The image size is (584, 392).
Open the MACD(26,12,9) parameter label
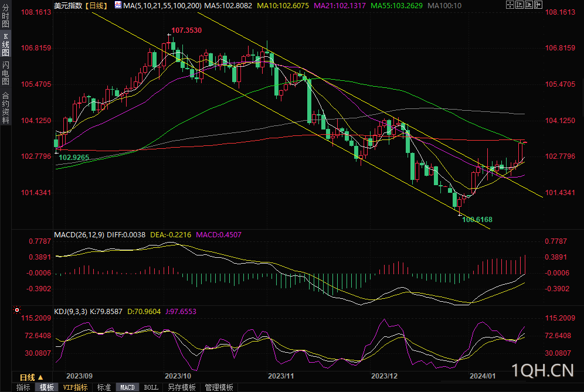tap(79, 235)
